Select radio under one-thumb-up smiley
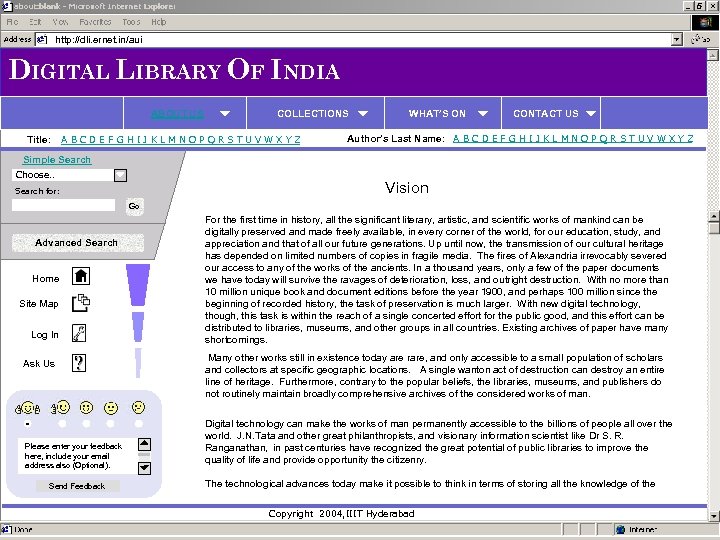Screen dimensions: 720x540 [62, 424]
